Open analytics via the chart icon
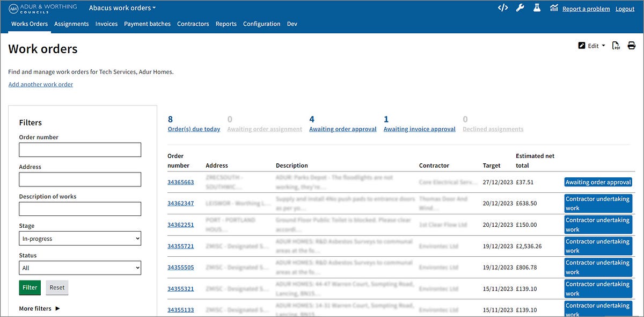 coord(554,8)
